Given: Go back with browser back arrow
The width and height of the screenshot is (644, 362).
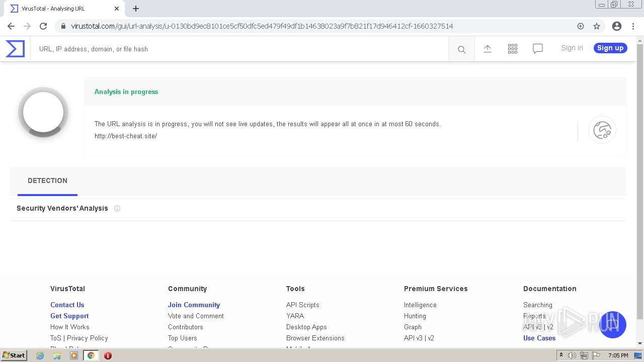Looking at the screenshot, I should tap(11, 26).
